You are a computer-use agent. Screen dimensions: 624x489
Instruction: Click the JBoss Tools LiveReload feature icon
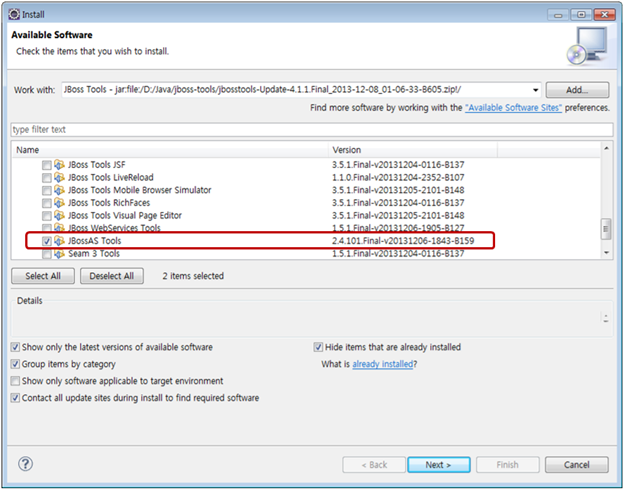pos(59,176)
